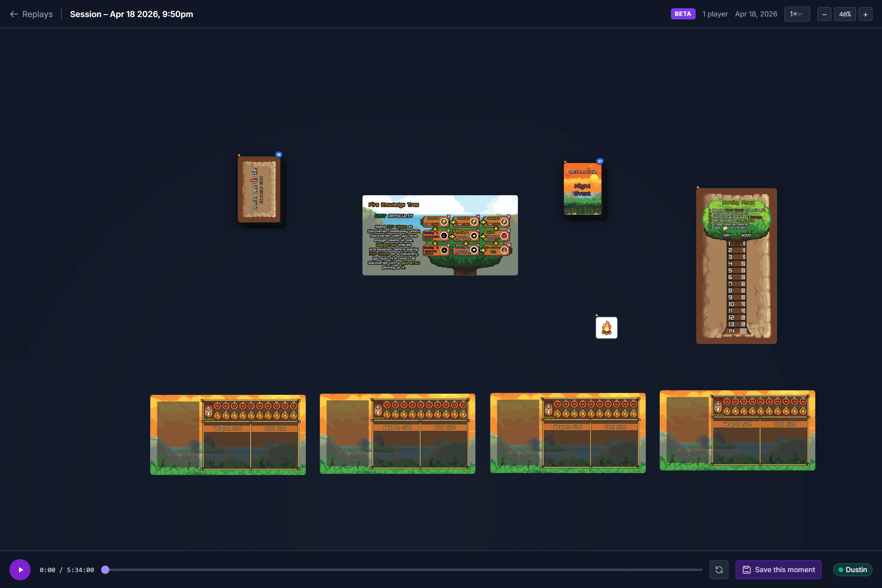
Task: Click the session title text
Action: [131, 14]
